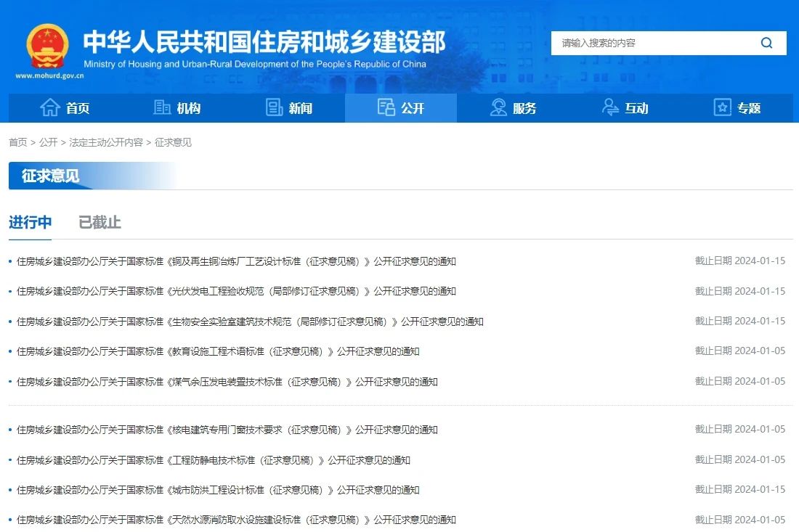Viewport: 799px width, 532px height.
Task: Open the 专题 nav menu item
Action: coord(737,108)
